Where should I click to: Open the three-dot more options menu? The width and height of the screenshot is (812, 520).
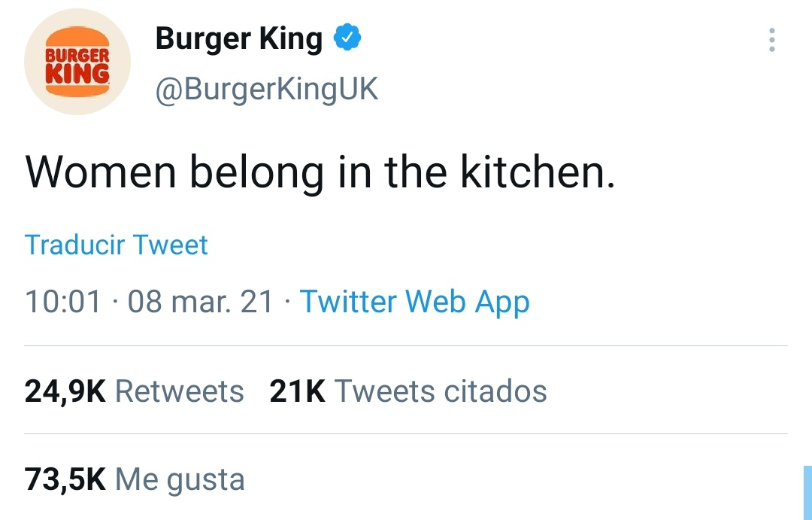[771, 41]
